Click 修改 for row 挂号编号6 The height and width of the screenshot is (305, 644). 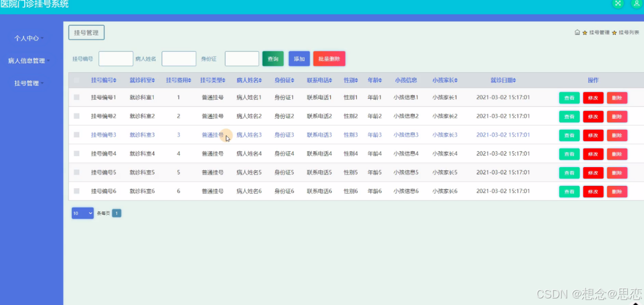click(593, 191)
